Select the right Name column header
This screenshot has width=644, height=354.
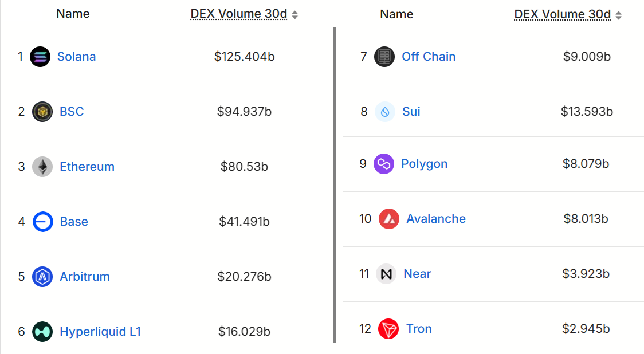(396, 13)
